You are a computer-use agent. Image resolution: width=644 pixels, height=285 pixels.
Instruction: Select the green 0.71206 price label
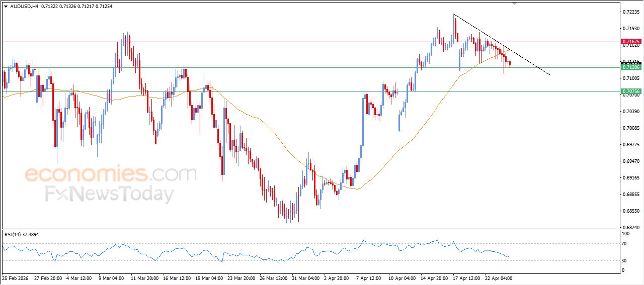click(x=630, y=67)
